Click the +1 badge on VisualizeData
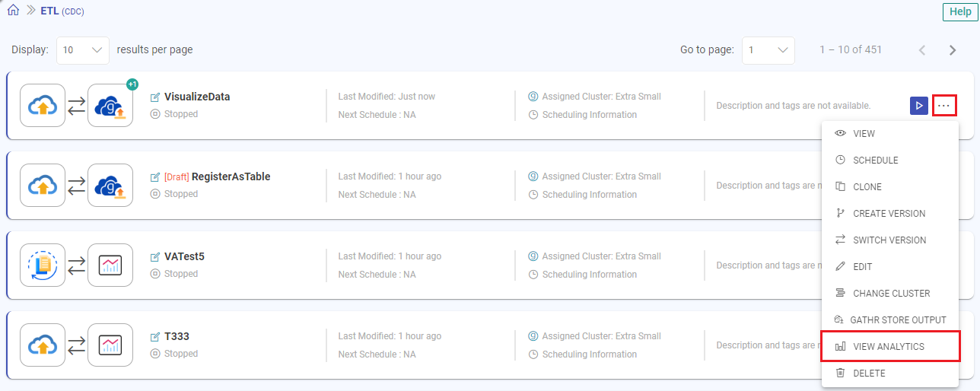The width and height of the screenshot is (980, 391). pos(132,84)
